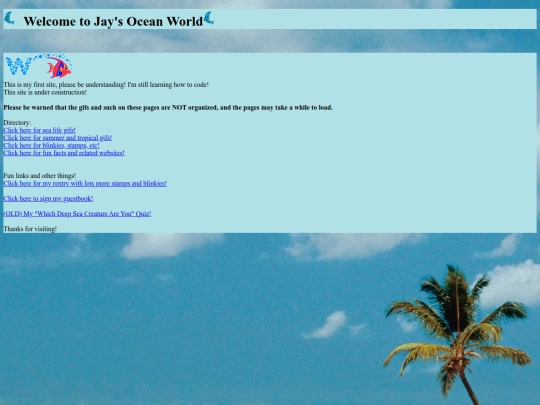Click the 'Thanks for visiting!' text
The width and height of the screenshot is (540, 405).
tap(30, 229)
